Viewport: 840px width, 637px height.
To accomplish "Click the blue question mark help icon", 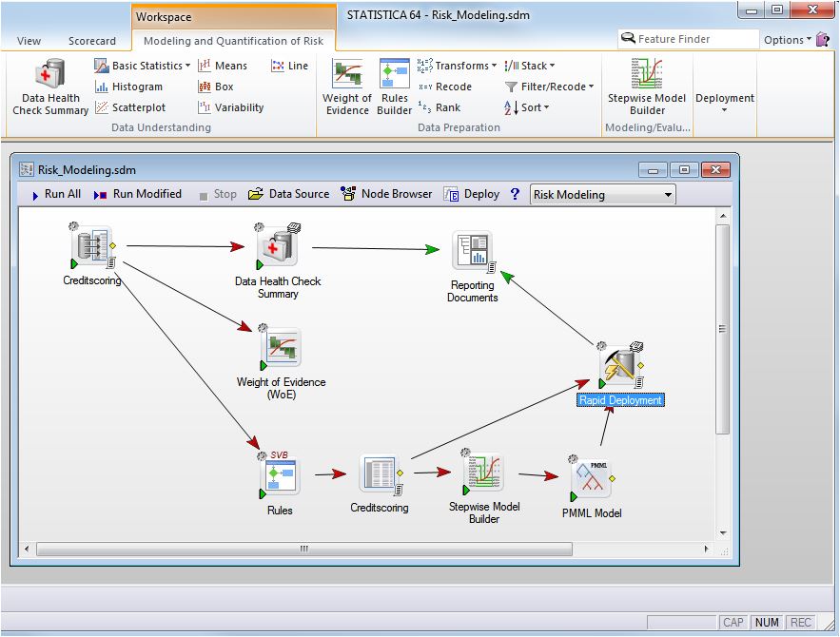I will tap(515, 194).
